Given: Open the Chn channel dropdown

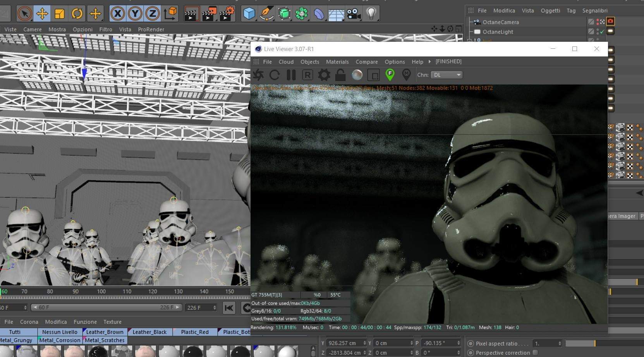Looking at the screenshot, I should [x=447, y=75].
